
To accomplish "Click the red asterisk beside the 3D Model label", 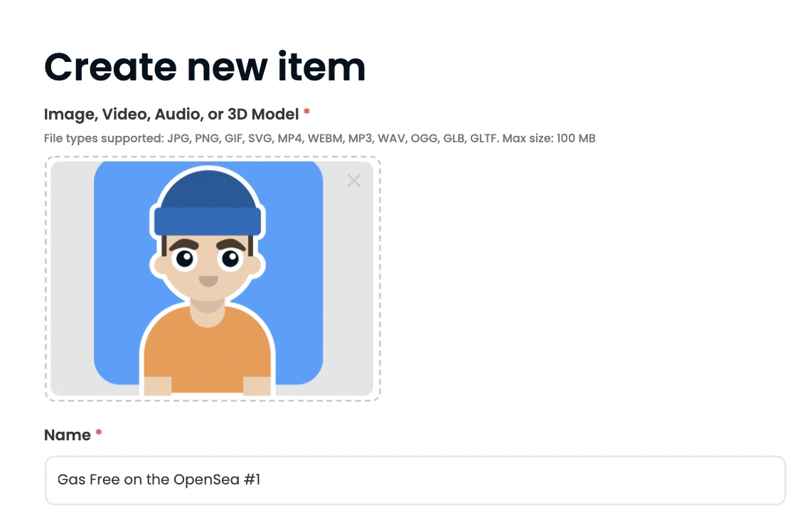I will pyautogui.click(x=306, y=112).
